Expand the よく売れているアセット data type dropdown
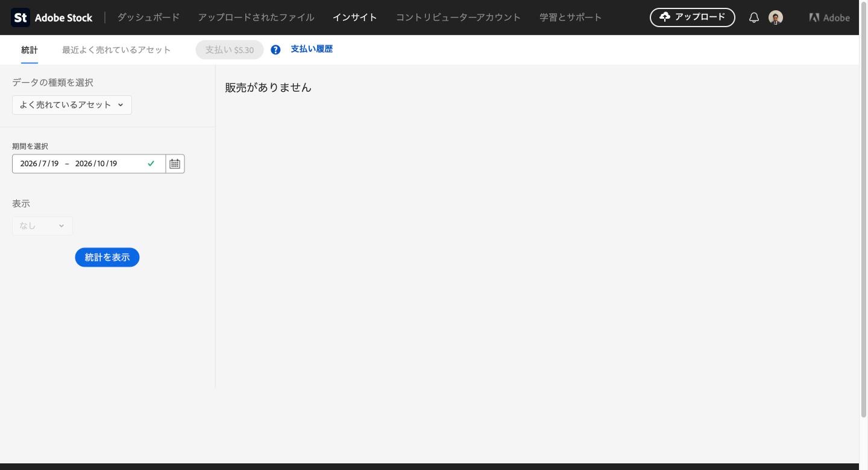This screenshot has height=470, width=868. (72, 105)
